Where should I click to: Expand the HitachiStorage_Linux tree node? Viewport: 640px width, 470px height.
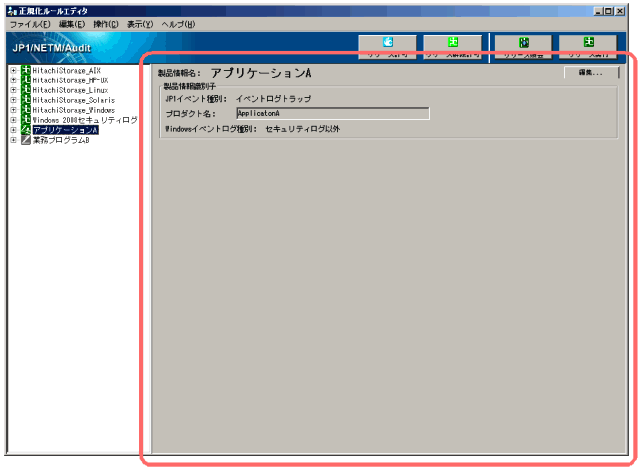click(13, 90)
